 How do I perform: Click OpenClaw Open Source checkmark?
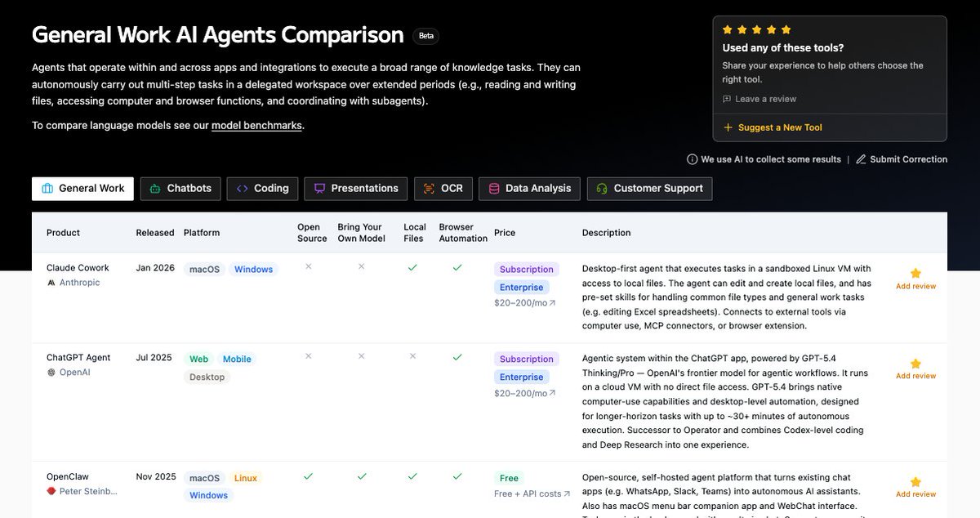[308, 476]
